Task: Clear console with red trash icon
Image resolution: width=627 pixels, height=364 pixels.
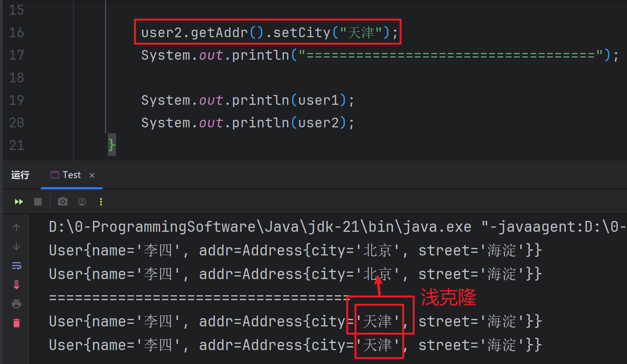Action: click(x=17, y=323)
